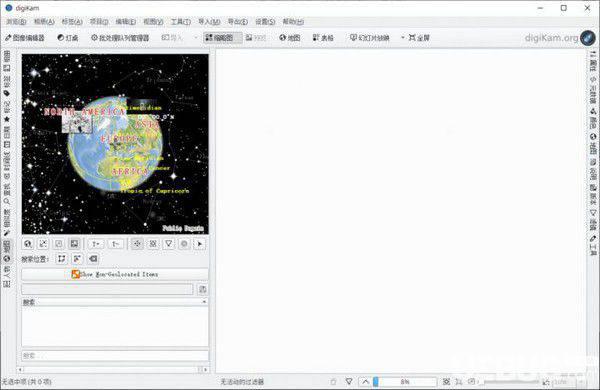Open the Settings (设置) menu
The width and height of the screenshot is (600, 390).
coord(265,22)
